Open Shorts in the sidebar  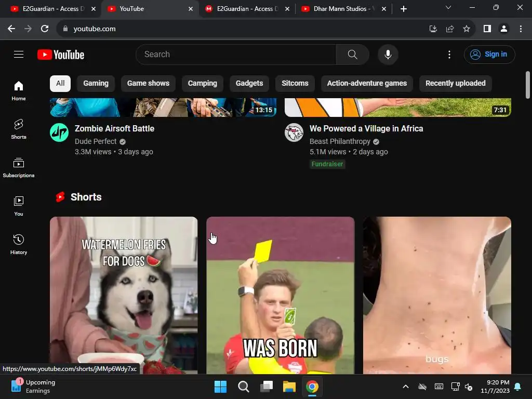19,129
